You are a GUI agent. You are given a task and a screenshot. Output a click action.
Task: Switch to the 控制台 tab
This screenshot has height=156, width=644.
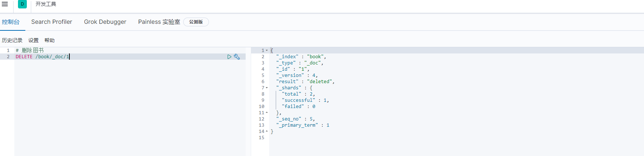[11, 22]
